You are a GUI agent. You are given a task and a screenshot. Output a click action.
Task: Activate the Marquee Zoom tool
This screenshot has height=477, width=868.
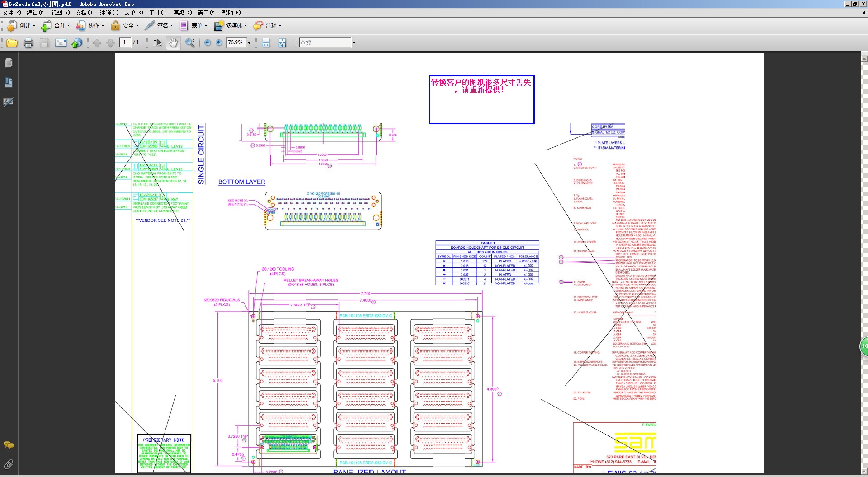[x=190, y=43]
